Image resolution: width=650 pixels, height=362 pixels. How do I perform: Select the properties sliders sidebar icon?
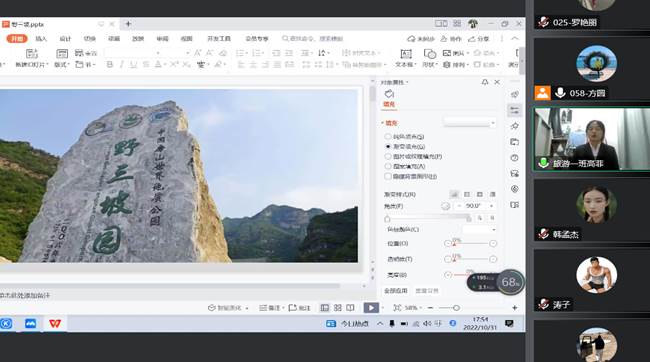pyautogui.click(x=514, y=110)
